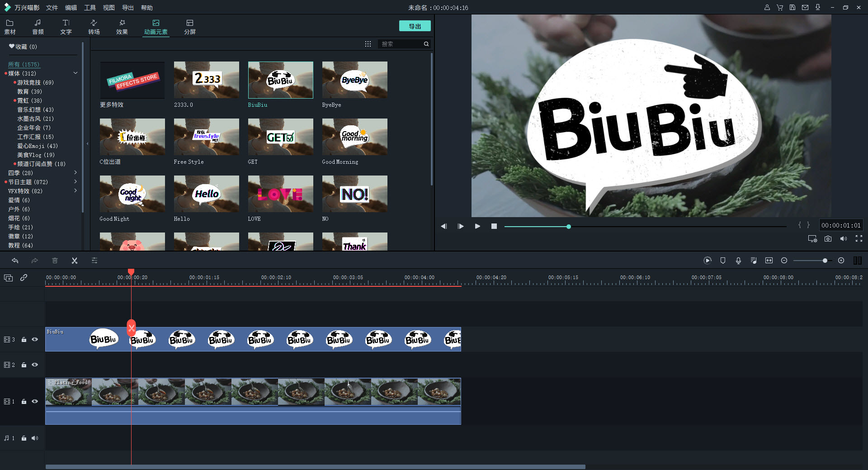Click the add track icon
This screenshot has height=470, width=868.
[9, 278]
